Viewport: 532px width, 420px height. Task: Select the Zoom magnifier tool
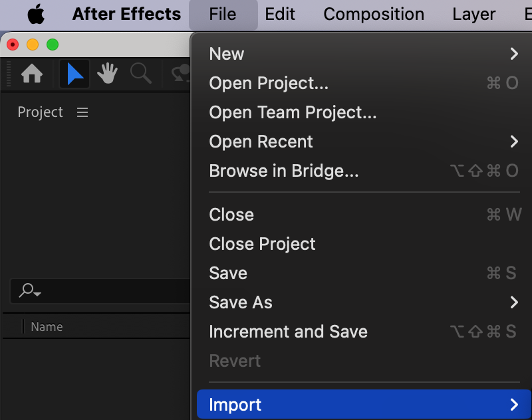pos(141,74)
